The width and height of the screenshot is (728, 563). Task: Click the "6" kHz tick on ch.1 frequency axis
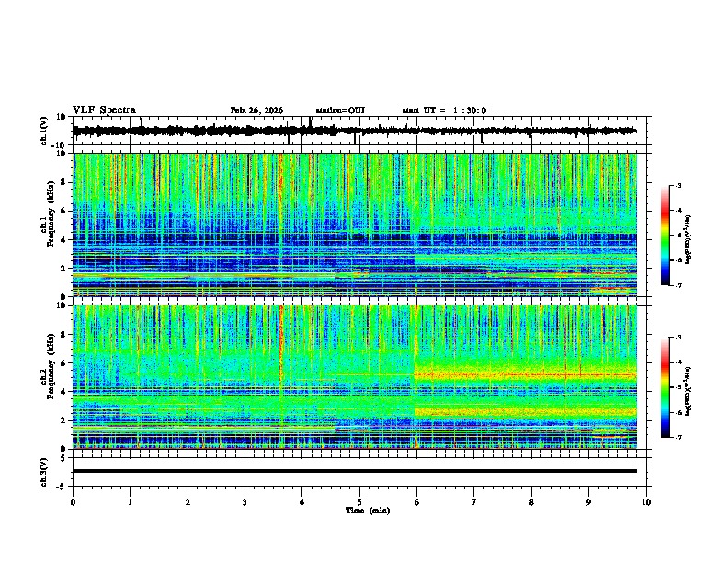click(63, 211)
